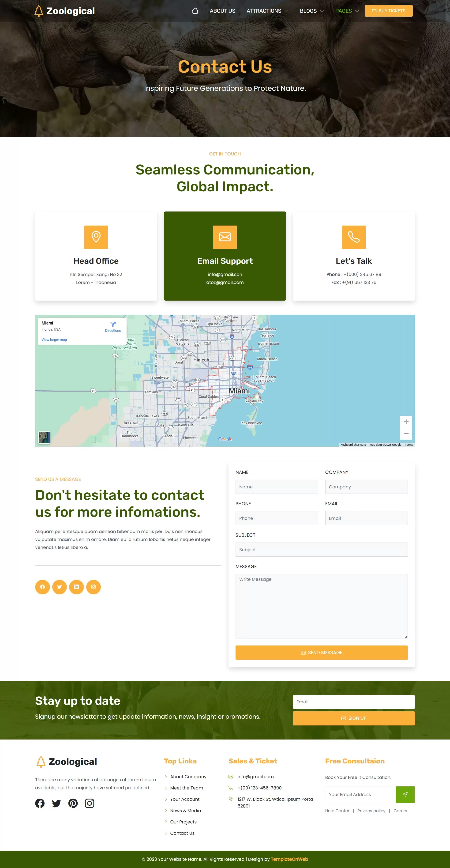This screenshot has width=450, height=868.
Task: Zoom in on the map
Action: (406, 422)
